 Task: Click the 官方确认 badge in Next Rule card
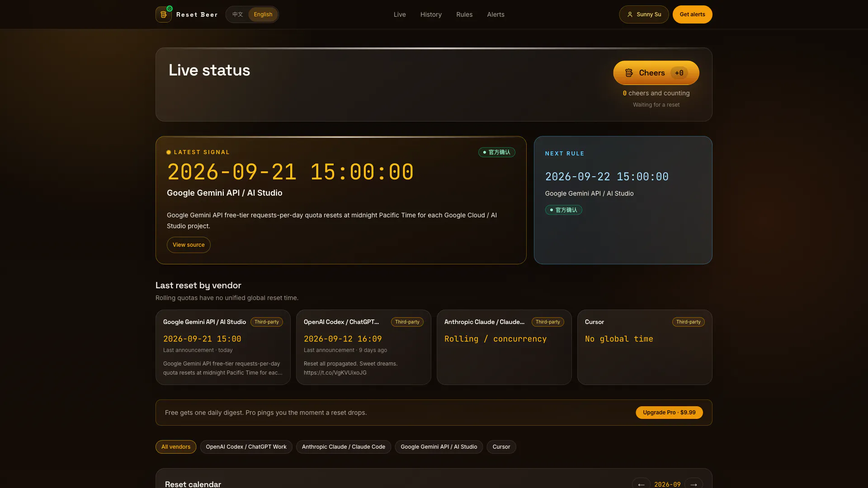(563, 210)
